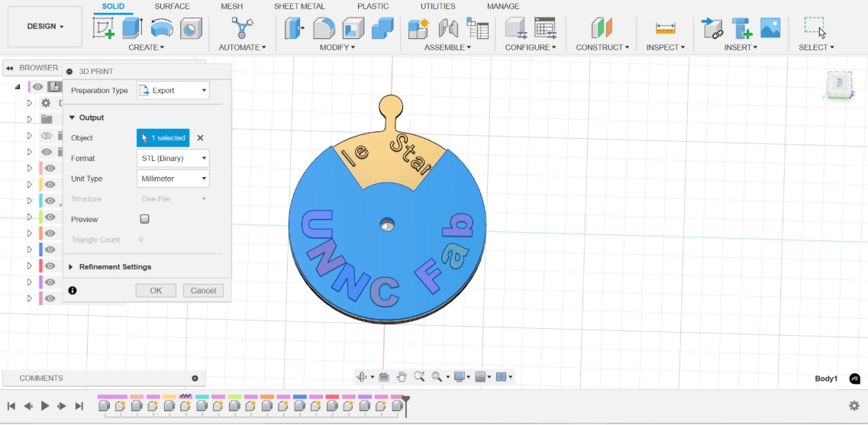
Task: Select the Look At tool
Action: (x=384, y=377)
